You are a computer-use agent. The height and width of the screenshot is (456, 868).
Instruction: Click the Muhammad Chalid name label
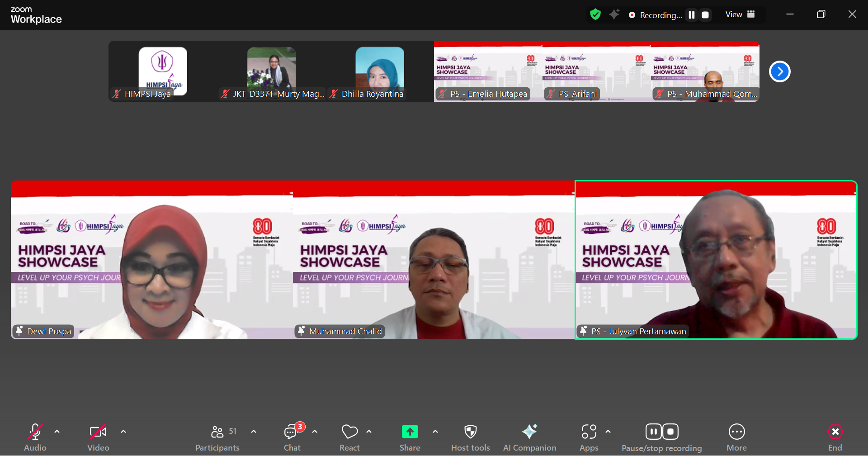346,332
